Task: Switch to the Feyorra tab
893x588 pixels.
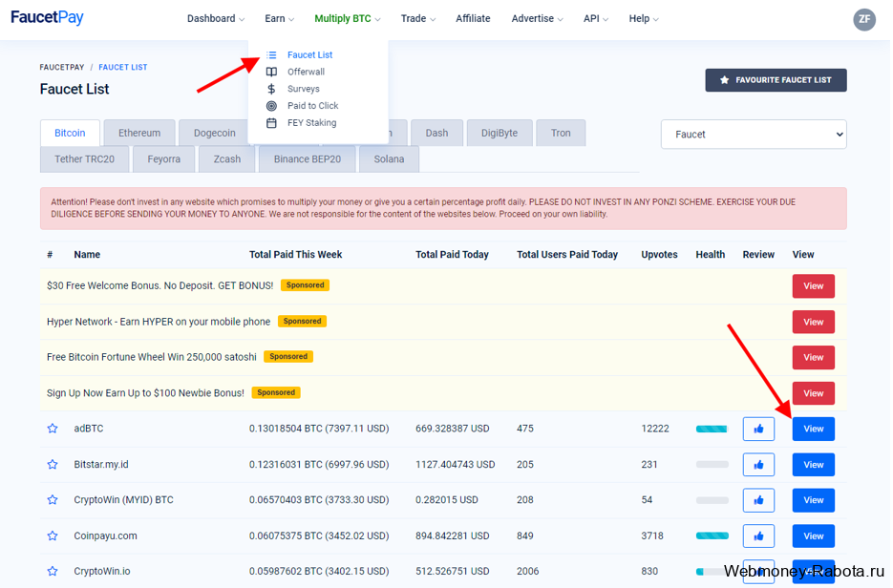Action: [x=164, y=158]
